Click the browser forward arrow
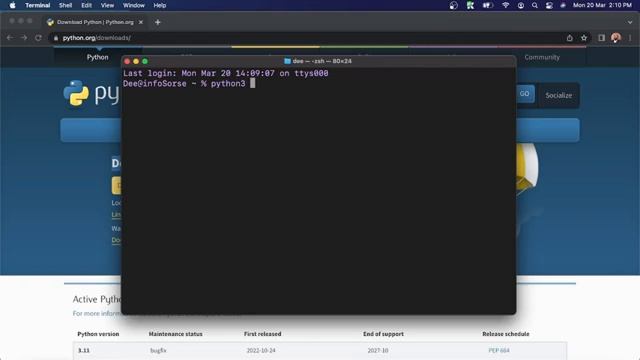The image size is (640, 360). (24, 38)
